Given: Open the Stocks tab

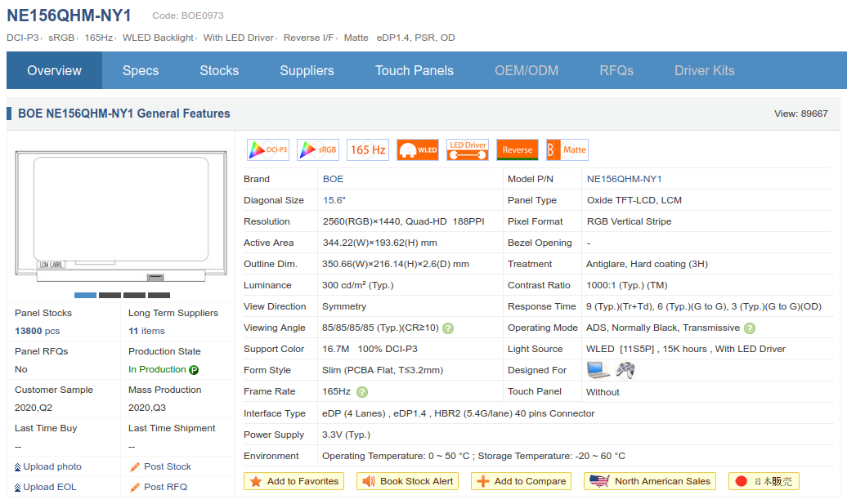Looking at the screenshot, I should 219,71.
